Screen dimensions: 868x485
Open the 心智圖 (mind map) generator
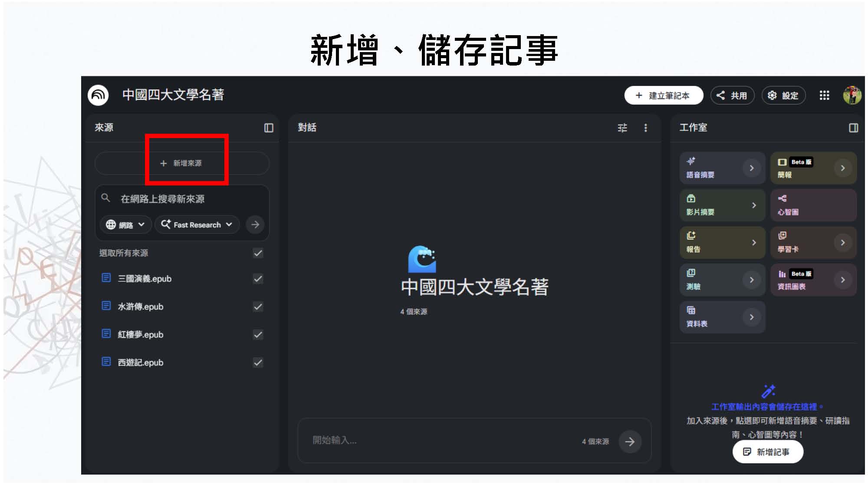click(813, 205)
